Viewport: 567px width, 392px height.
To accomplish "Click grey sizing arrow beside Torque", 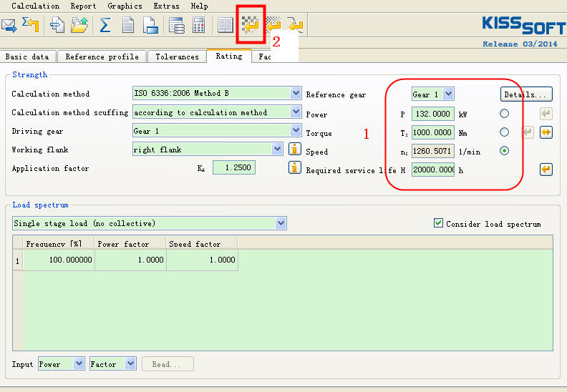I will pyautogui.click(x=528, y=132).
